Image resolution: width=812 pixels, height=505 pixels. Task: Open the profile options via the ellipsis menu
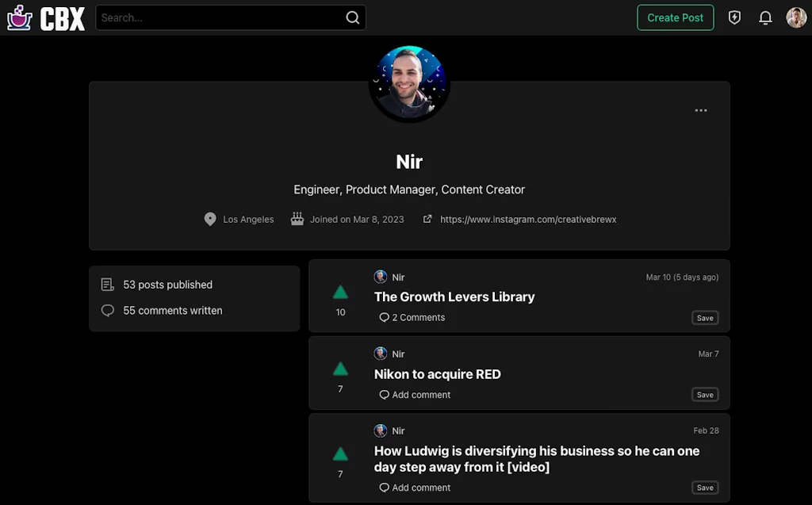(x=701, y=110)
